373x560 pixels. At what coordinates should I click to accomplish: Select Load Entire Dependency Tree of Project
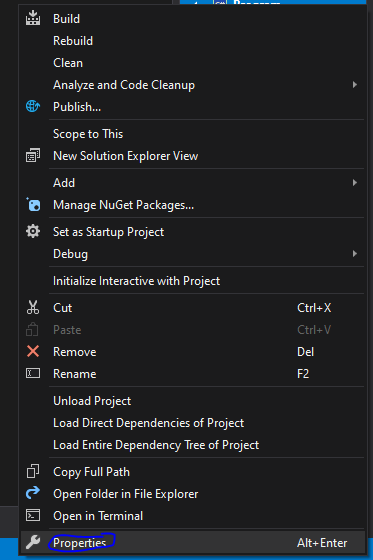[x=192, y=445]
